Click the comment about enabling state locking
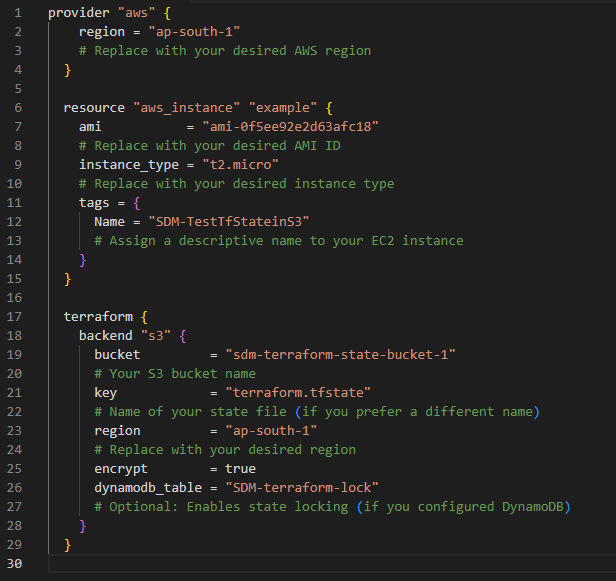The height and width of the screenshot is (581, 616). [x=332, y=507]
